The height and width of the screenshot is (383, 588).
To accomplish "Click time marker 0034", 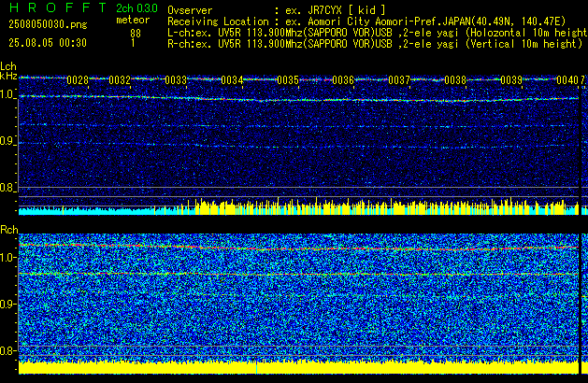I will (232, 80).
